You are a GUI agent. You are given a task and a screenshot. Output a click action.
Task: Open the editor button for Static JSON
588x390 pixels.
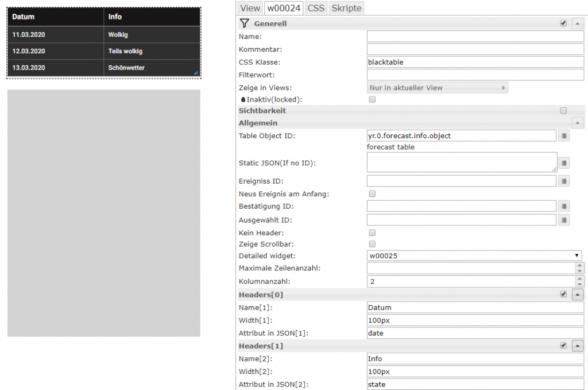564,163
